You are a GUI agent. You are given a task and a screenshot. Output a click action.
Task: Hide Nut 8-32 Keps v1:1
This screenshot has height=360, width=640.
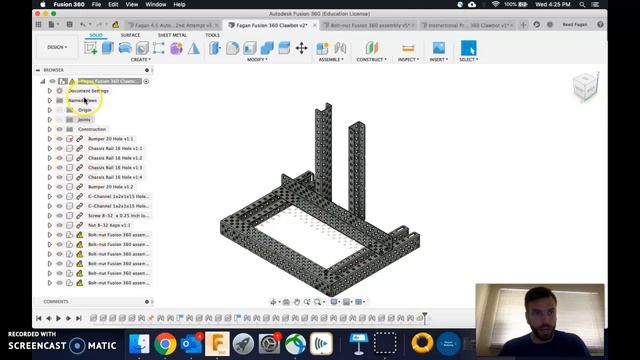point(60,225)
